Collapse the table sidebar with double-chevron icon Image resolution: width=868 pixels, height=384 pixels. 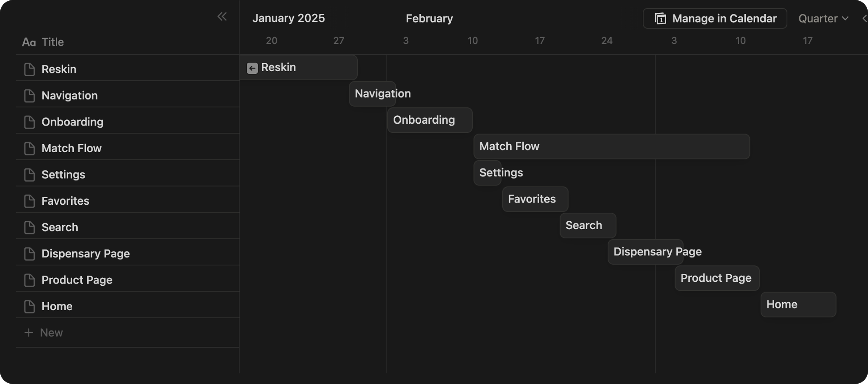222,16
